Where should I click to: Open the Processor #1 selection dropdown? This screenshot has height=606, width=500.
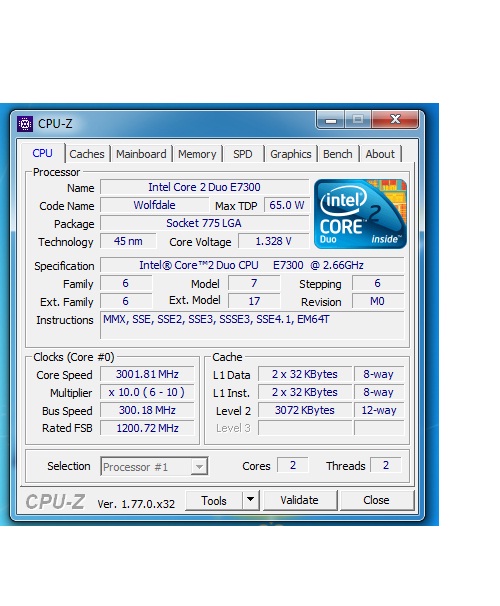coord(154,466)
